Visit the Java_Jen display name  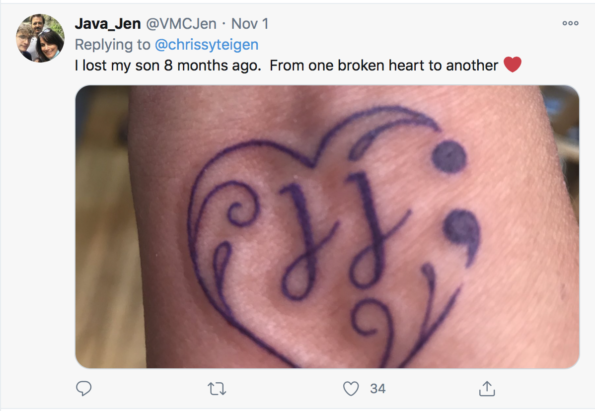click(x=108, y=24)
